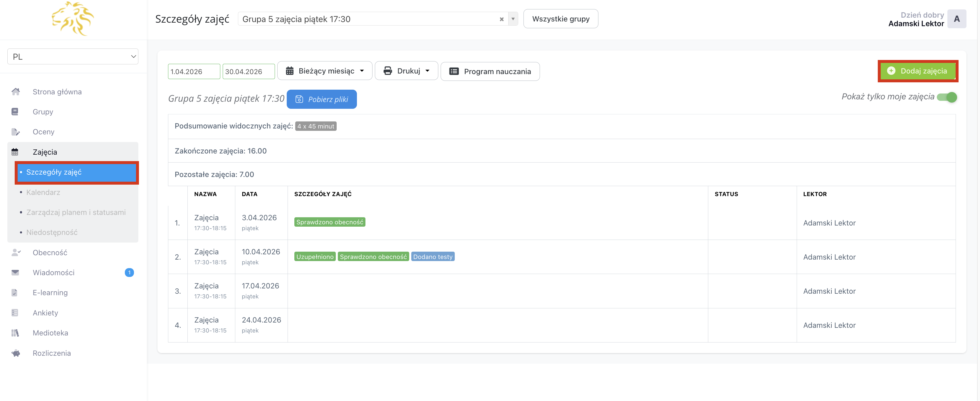Click the book icon next to Grupy
Viewport: 980px width, 401px height.
pyautogui.click(x=15, y=112)
